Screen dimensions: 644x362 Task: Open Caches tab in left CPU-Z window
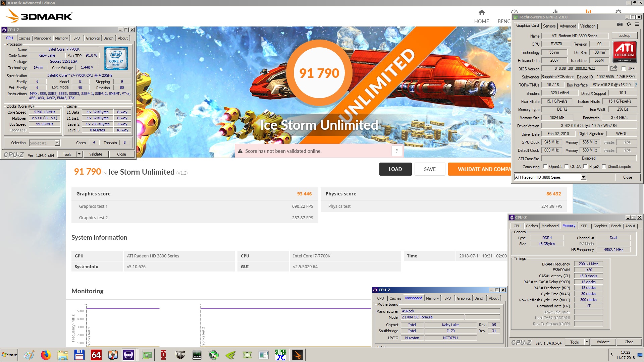pos(24,38)
